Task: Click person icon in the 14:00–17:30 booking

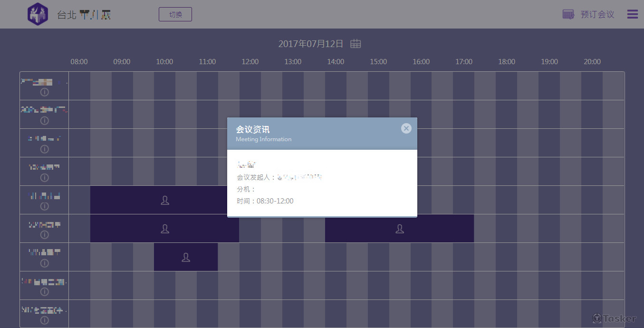Action: coord(400,229)
